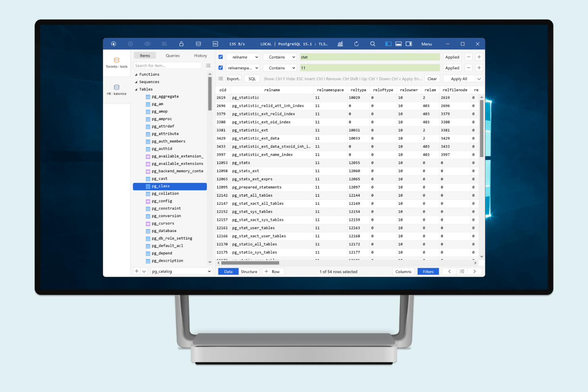
Task: Click the lock icon in the toolbar
Action: [x=181, y=44]
